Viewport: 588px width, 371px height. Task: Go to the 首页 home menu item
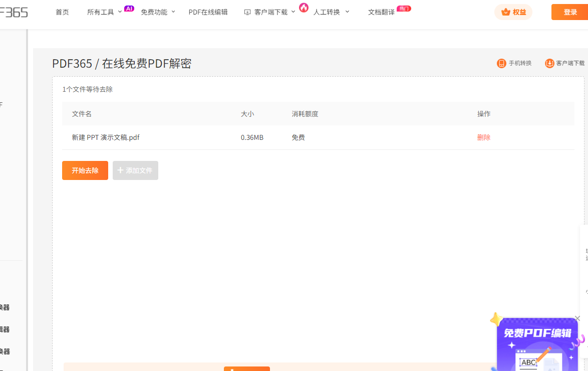click(x=62, y=12)
